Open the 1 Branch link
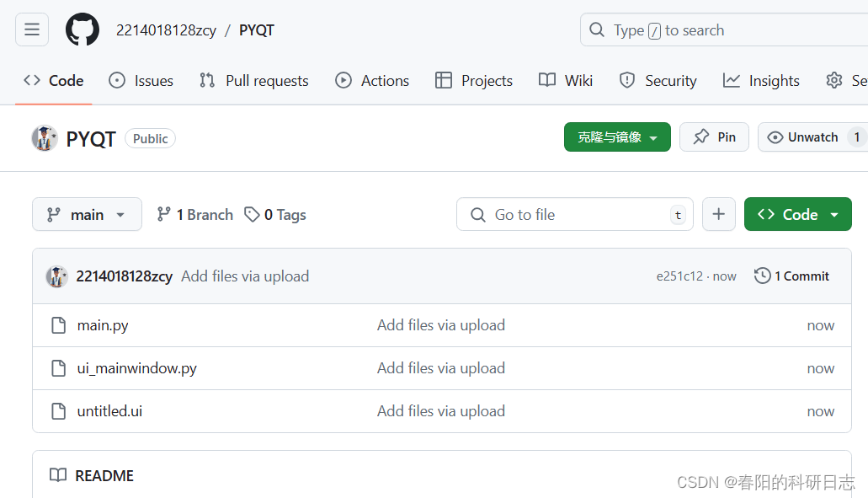Screen dimensions: 868x498 pos(194,214)
